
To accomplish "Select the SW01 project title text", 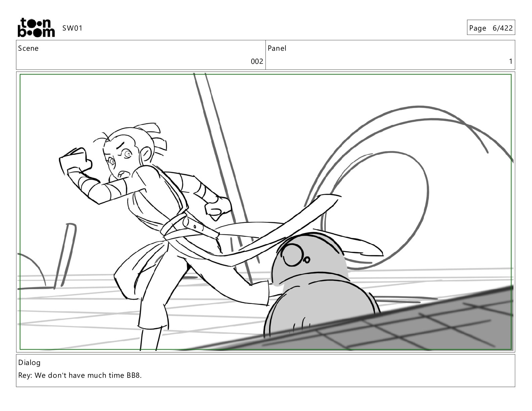I will click(x=72, y=28).
